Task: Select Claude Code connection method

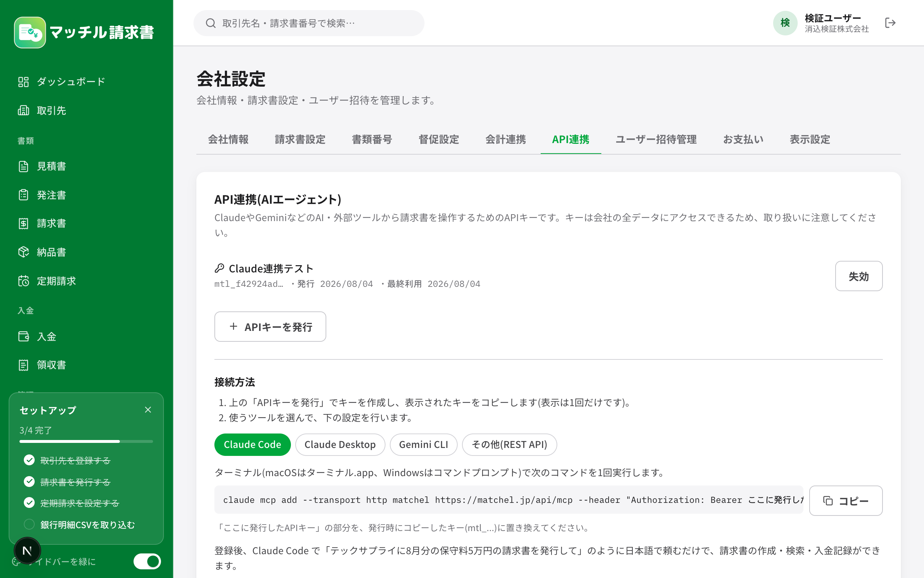Action: pos(252,445)
